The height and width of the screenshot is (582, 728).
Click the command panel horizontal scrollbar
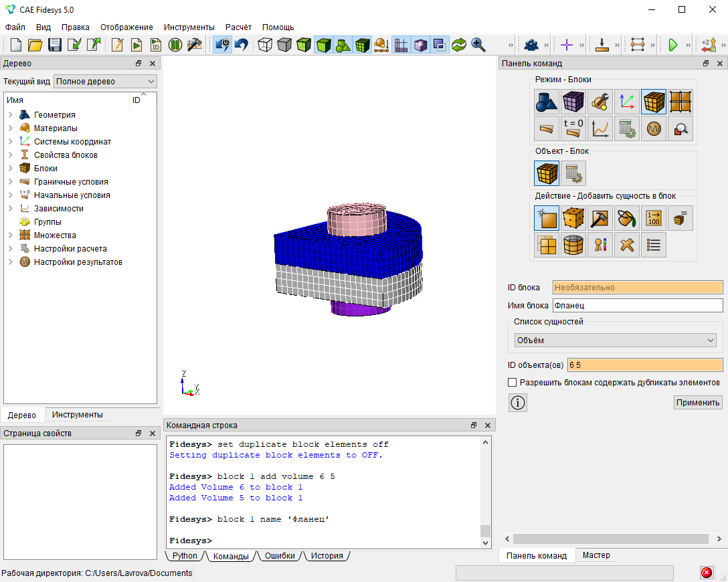[x=610, y=539]
